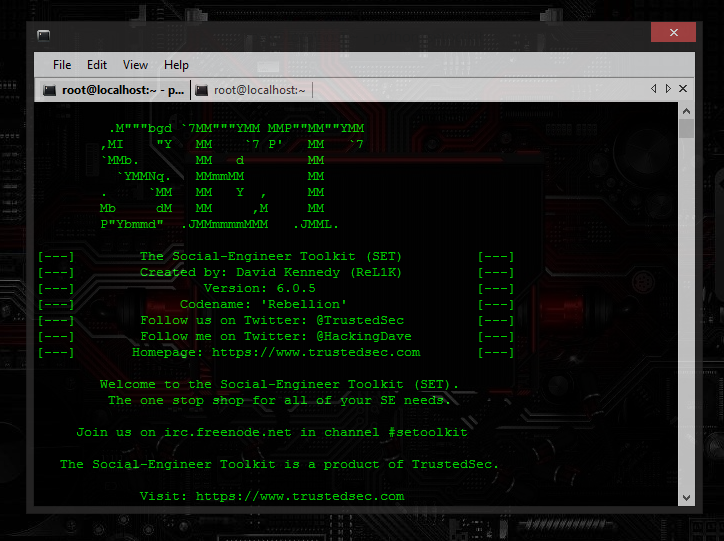Click the 'irc.freenode.net' text
724x541 pixels.
pos(228,433)
